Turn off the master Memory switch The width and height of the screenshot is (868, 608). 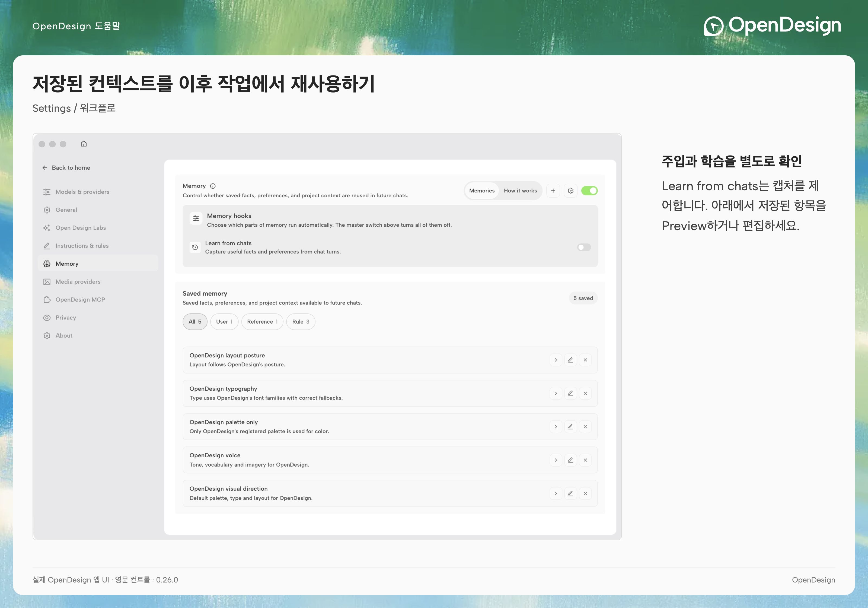(x=589, y=191)
